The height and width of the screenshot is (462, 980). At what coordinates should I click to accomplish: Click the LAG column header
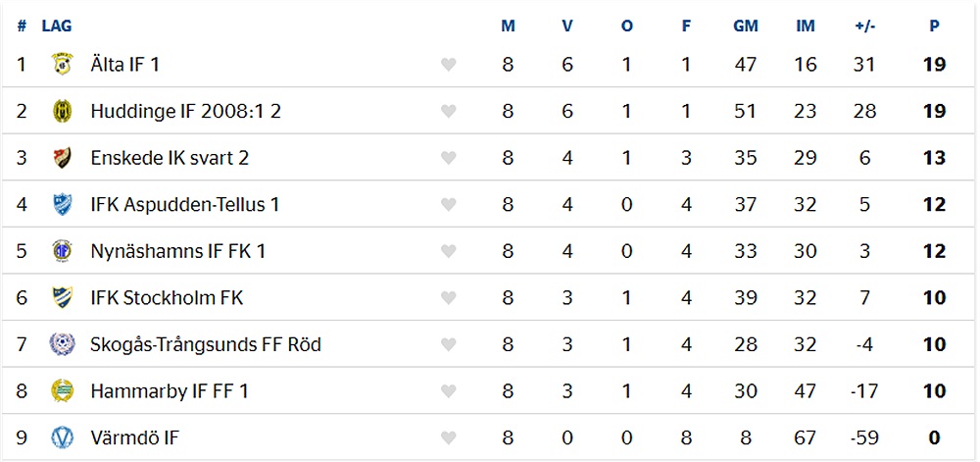pos(57,26)
